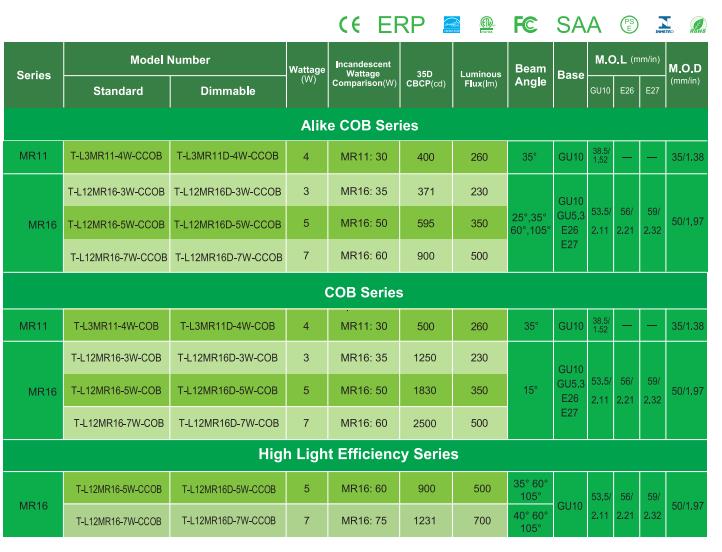
Task: Click the PSE circle icon
Action: (x=629, y=23)
